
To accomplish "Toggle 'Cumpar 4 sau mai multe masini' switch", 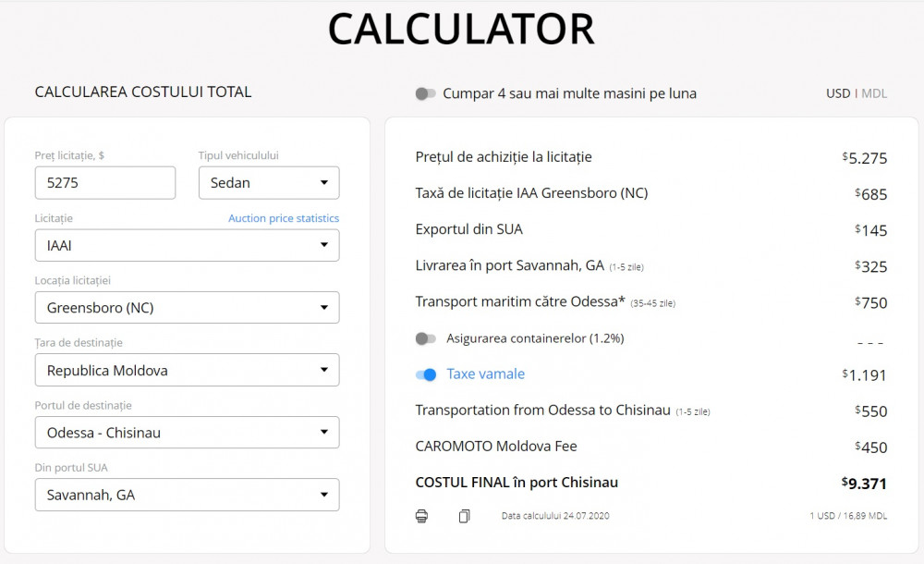I will (x=425, y=93).
